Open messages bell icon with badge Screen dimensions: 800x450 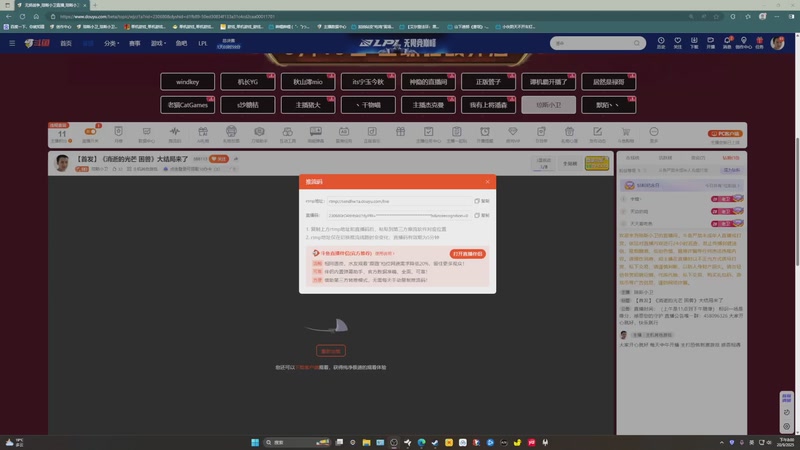(x=727, y=41)
